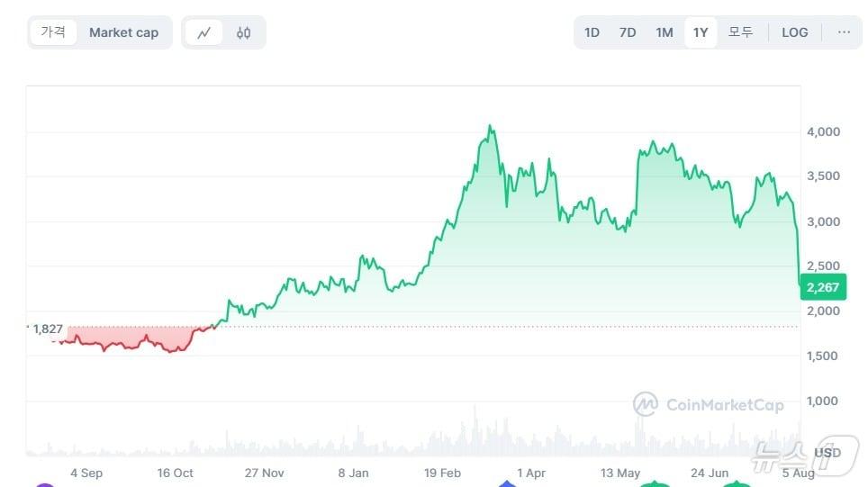Click the 19 Feb date on timeline
Viewport: 868px width, 487px height.
442,473
